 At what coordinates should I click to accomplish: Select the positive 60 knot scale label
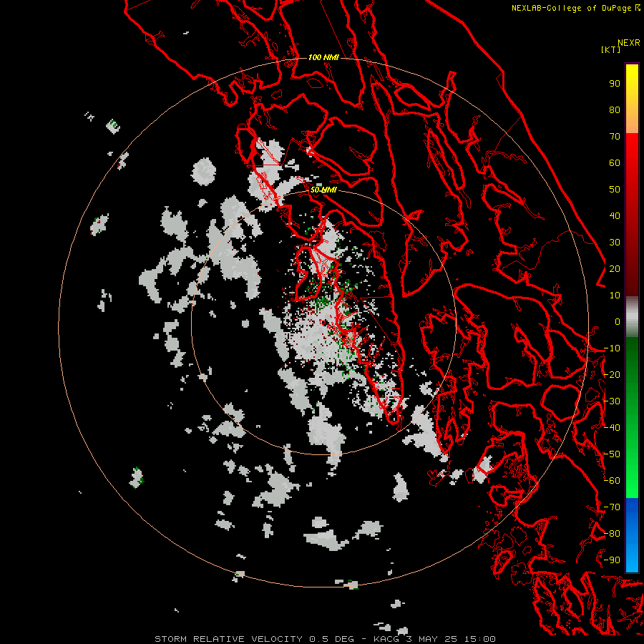[615, 162]
